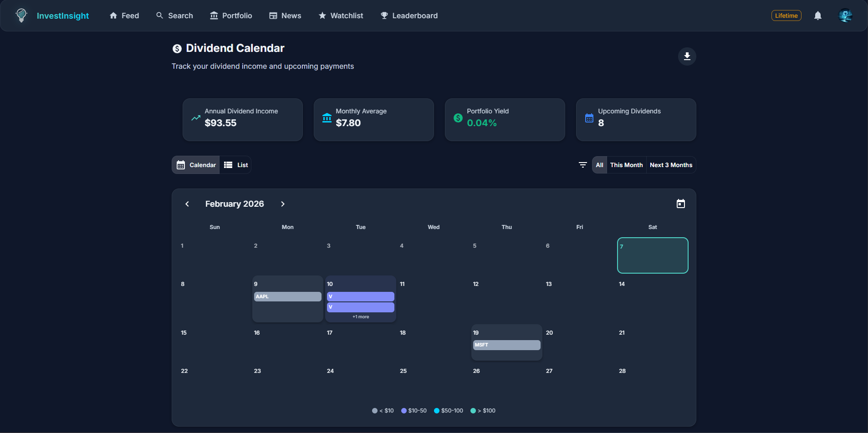Switch to List view
868x433 pixels.
235,164
